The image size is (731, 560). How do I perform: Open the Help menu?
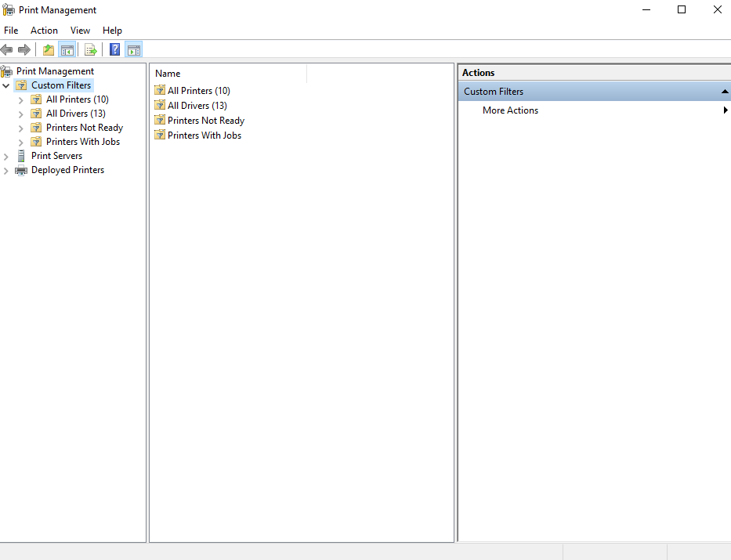(x=112, y=31)
